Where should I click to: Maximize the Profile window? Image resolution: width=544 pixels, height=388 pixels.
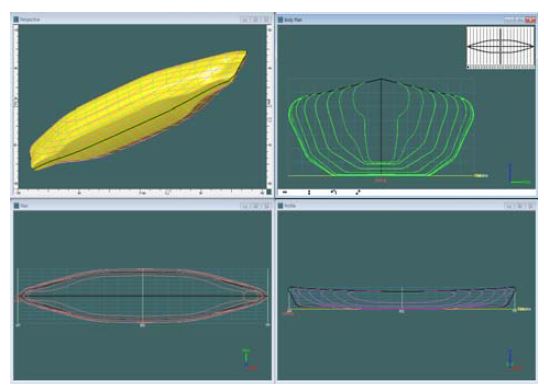pos(520,206)
